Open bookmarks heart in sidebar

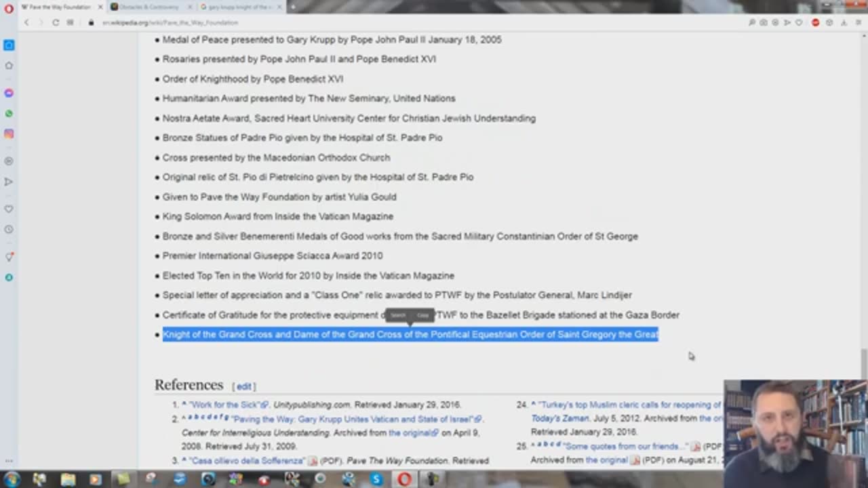pyautogui.click(x=9, y=209)
